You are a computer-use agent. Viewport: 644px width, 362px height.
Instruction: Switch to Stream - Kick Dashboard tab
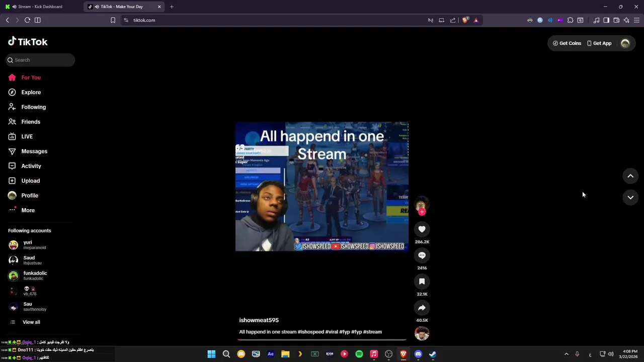pyautogui.click(x=40, y=7)
